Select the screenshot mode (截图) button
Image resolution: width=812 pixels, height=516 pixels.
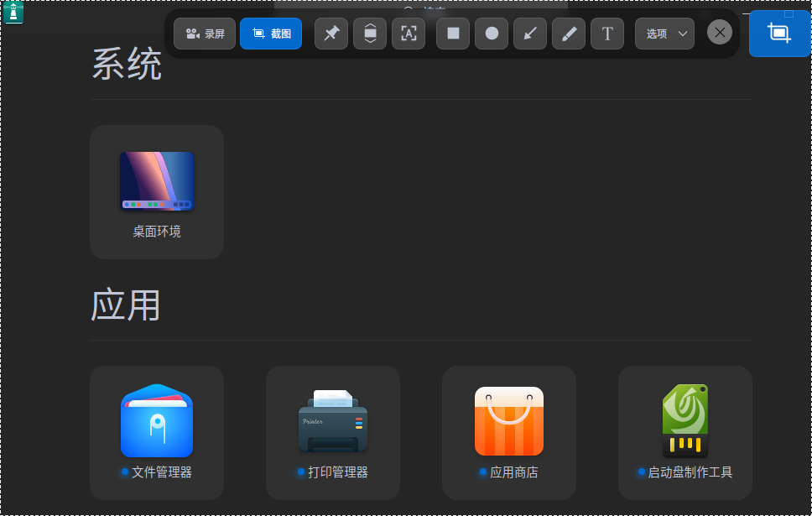coord(271,34)
